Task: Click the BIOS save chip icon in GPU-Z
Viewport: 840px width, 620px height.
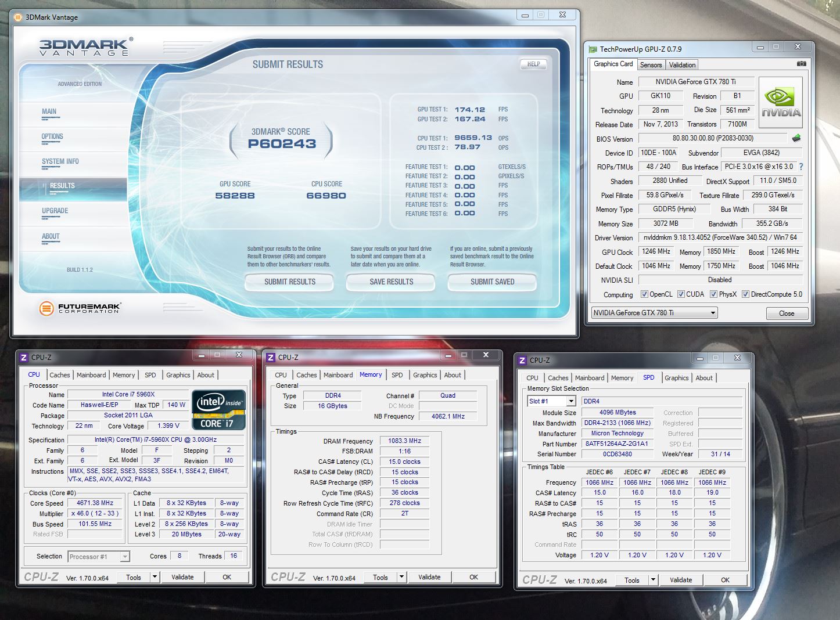Action: (796, 138)
